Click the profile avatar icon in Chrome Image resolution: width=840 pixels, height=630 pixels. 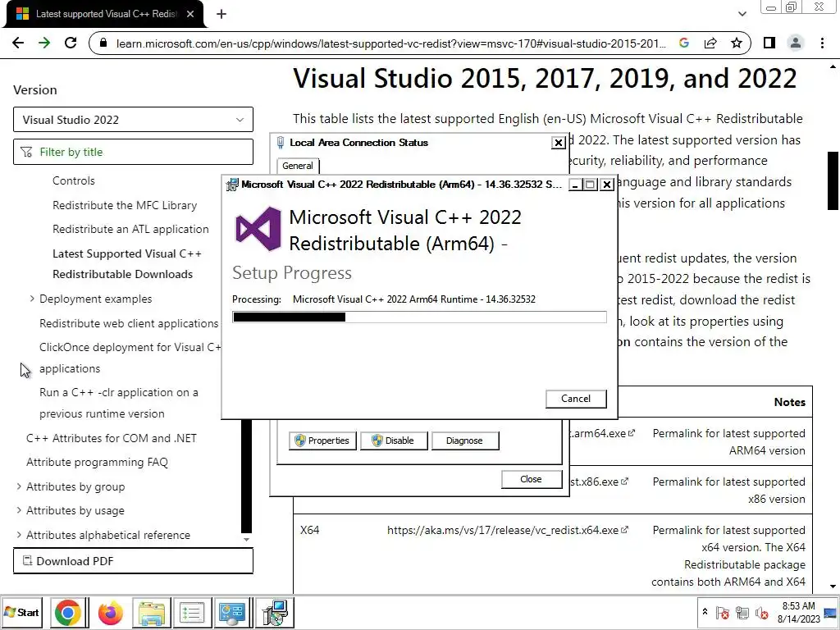(x=796, y=43)
